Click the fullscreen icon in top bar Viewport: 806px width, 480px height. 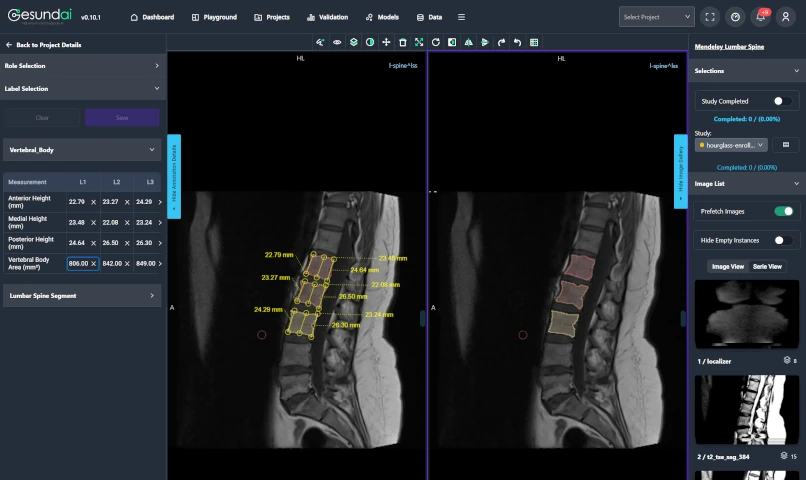710,17
